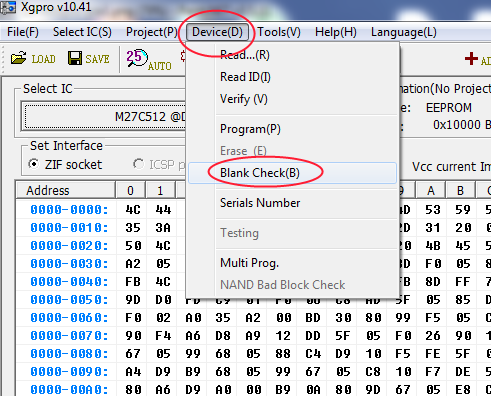This screenshot has height=396, width=491.
Task: Open the Help(H) menu
Action: click(336, 32)
